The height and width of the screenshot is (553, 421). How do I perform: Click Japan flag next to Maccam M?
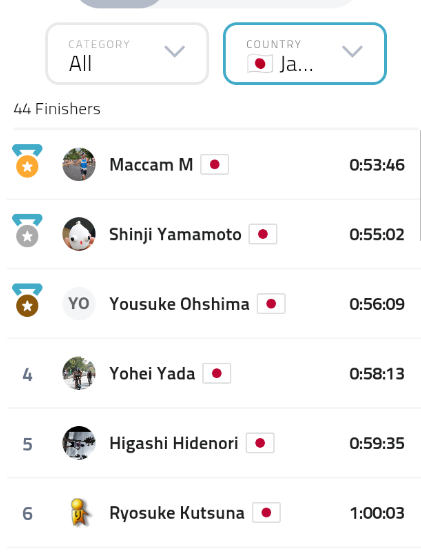point(214,164)
